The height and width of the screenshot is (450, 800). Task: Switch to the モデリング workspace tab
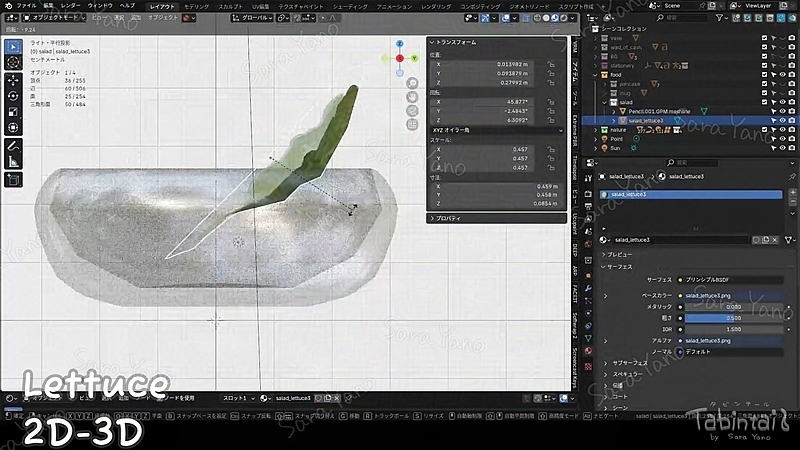[x=196, y=7]
